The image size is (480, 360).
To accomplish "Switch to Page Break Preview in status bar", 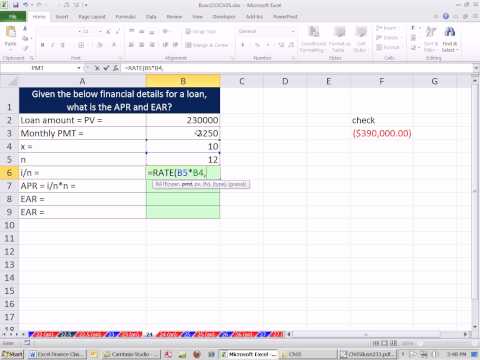I will [393, 343].
